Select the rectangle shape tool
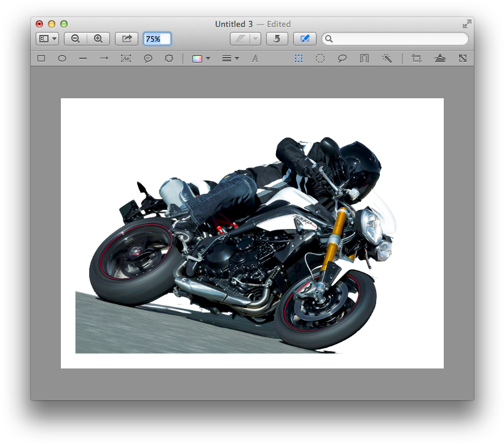504x444 pixels. tap(41, 58)
